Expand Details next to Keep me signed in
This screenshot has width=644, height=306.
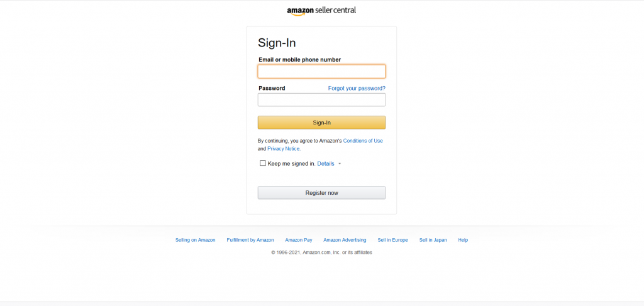326,163
